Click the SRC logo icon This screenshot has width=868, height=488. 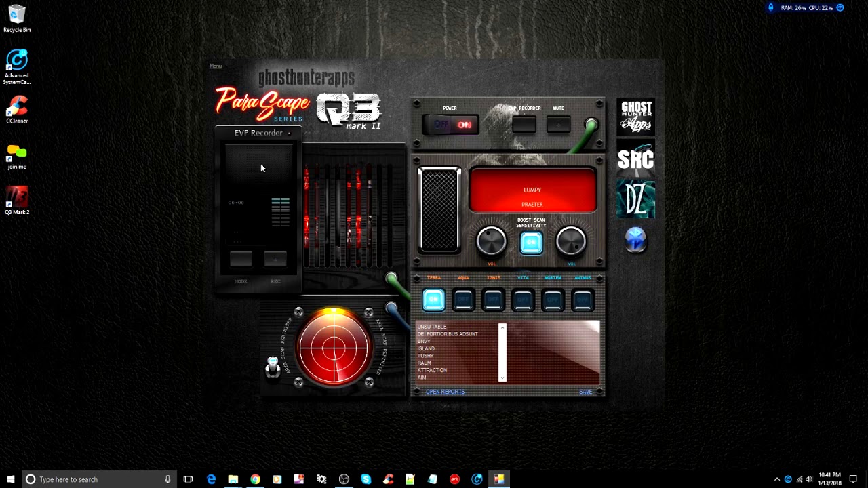[x=635, y=159]
